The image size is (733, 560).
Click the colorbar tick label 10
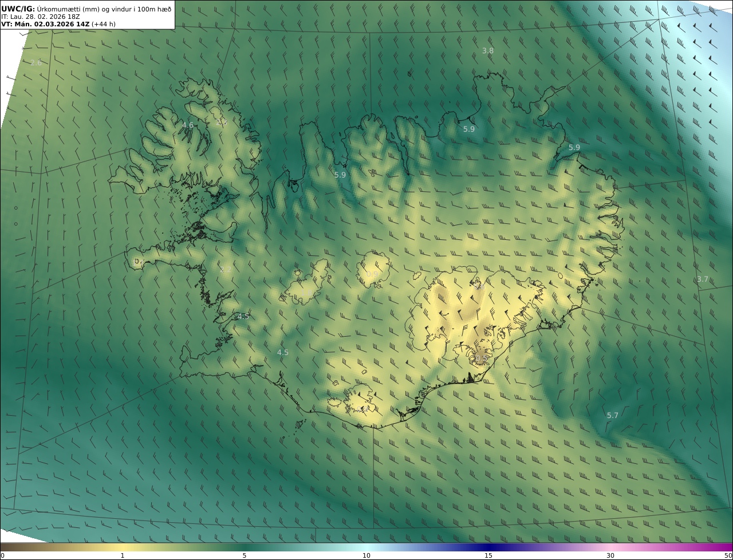(366, 555)
